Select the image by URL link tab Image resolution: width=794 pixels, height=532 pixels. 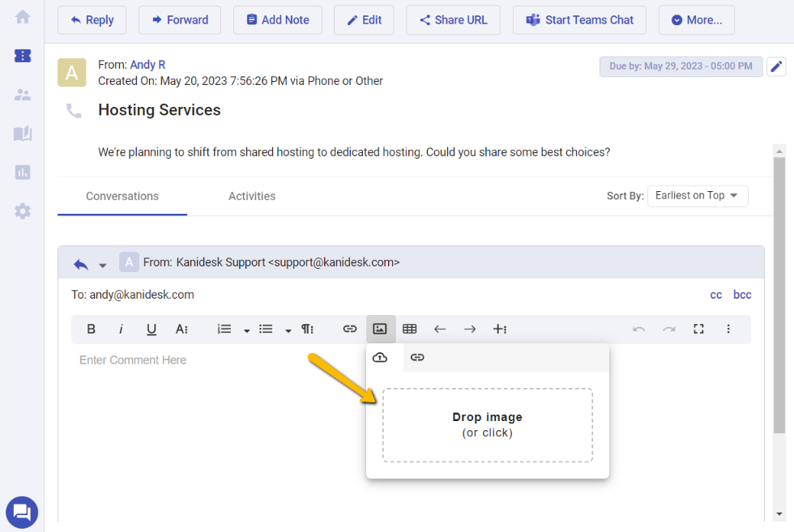[417, 358]
